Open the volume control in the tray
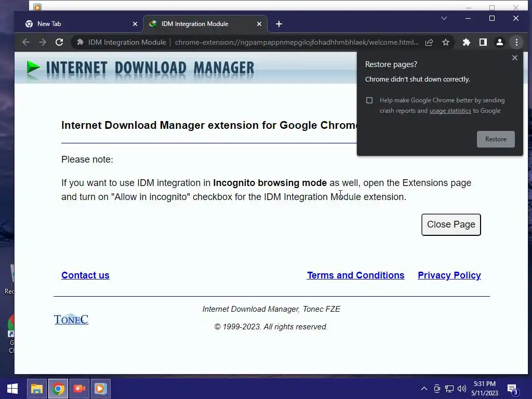 (x=462, y=389)
